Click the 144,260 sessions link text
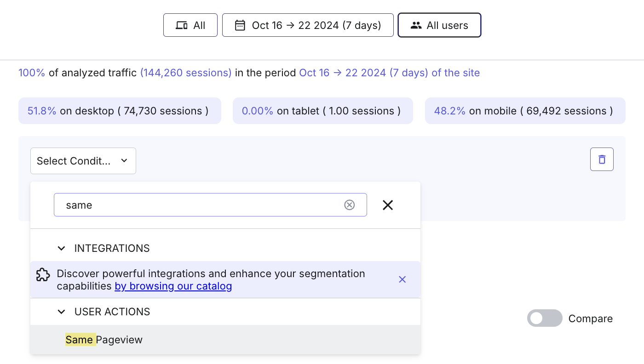 pos(186,73)
